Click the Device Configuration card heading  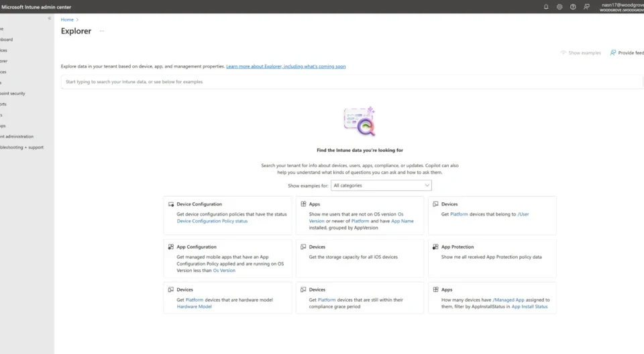pos(199,204)
